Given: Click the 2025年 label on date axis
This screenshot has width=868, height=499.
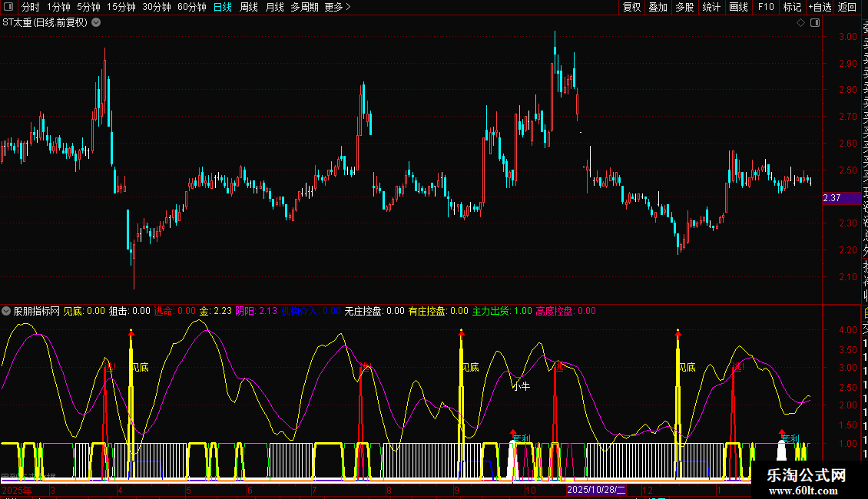Looking at the screenshot, I should tap(17, 490).
